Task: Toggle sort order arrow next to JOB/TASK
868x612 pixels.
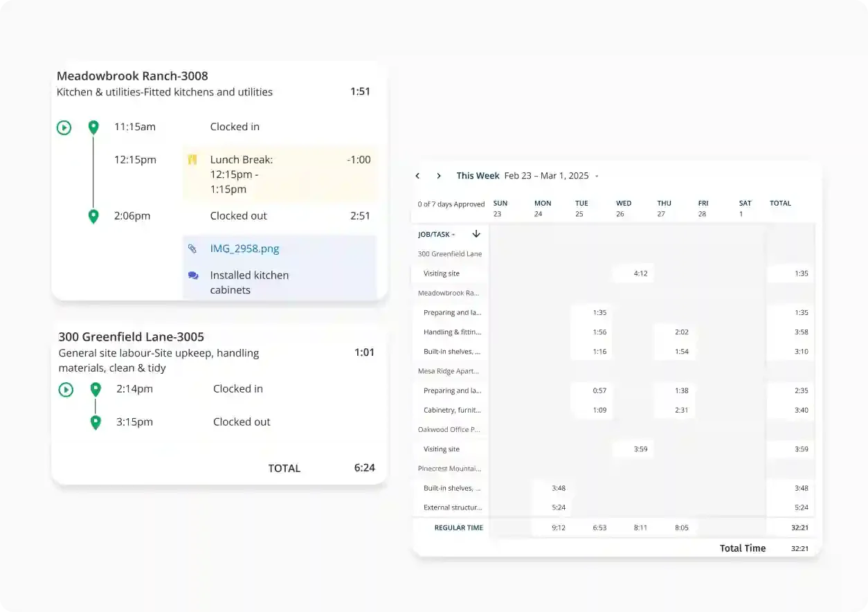Action: point(476,234)
